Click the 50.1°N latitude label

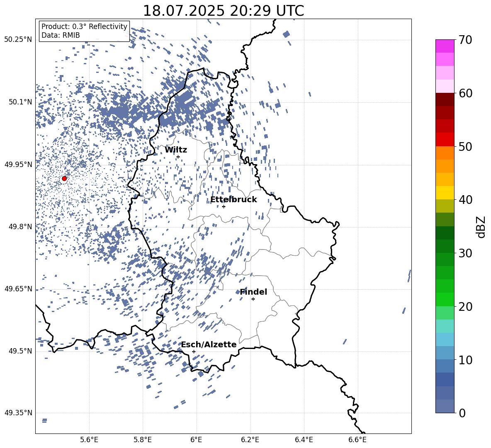pos(20,102)
